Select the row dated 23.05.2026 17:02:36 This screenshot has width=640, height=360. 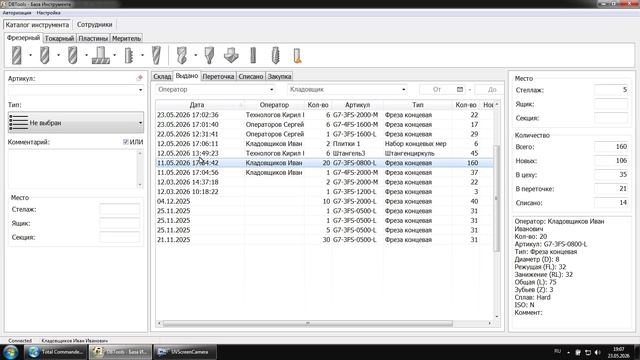point(324,115)
